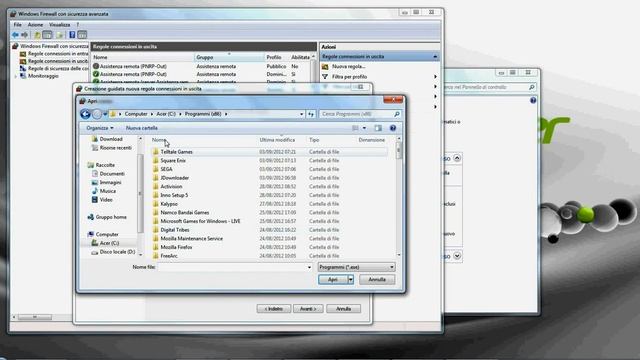Image resolution: width=640 pixels, height=360 pixels.
Task: Open the address bar history dropdown
Action: (x=302, y=114)
